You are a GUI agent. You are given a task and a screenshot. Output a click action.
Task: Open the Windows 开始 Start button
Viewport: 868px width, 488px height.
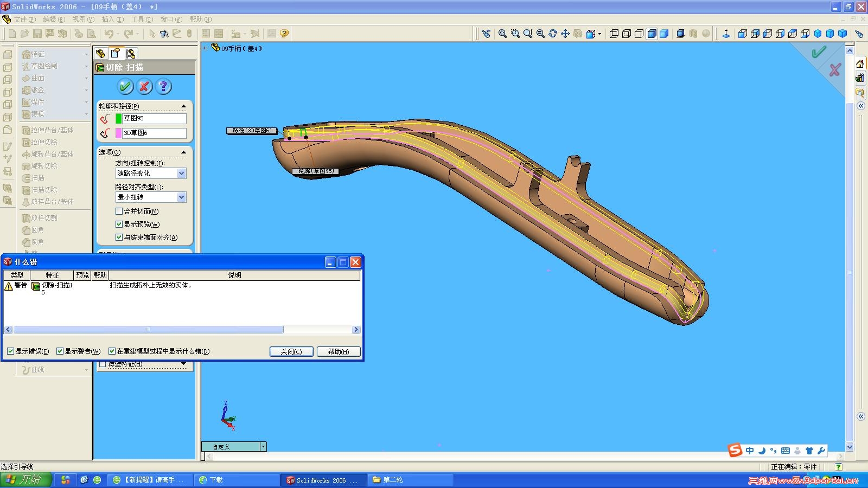[26, 480]
